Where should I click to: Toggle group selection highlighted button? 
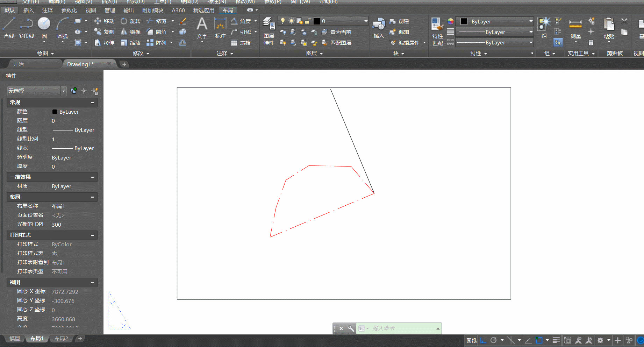pyautogui.click(x=558, y=43)
